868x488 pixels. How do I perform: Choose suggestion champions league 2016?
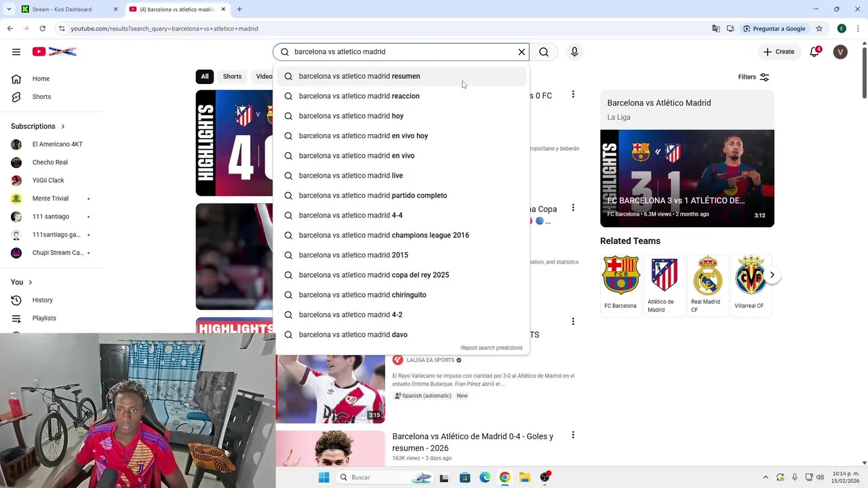coord(401,235)
